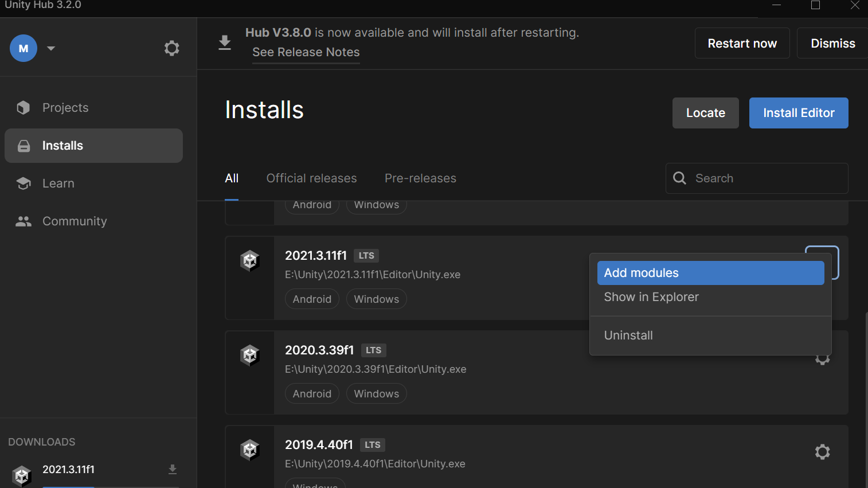This screenshot has height=488, width=868.
Task: Click the Community people icon
Action: point(24,221)
